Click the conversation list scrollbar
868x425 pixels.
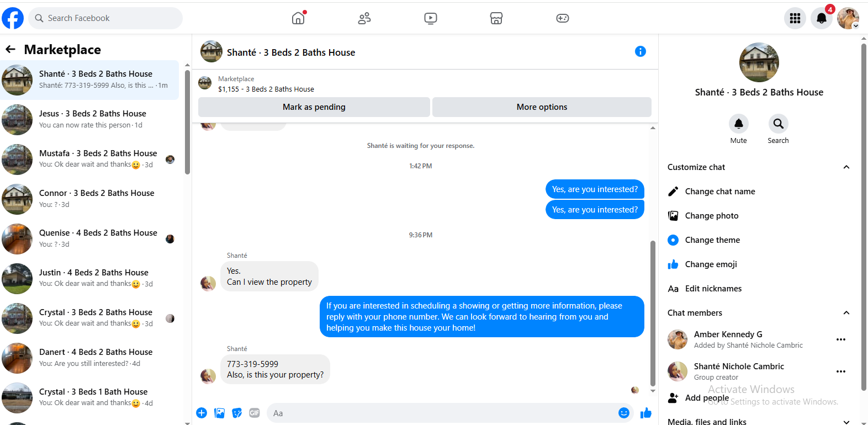187,121
